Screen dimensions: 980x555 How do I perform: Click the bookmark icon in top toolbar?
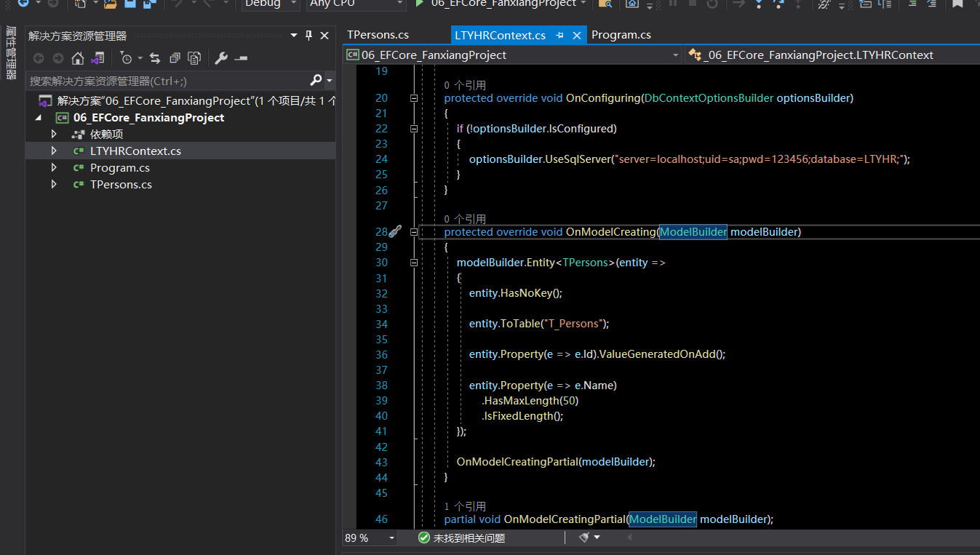[x=957, y=4]
